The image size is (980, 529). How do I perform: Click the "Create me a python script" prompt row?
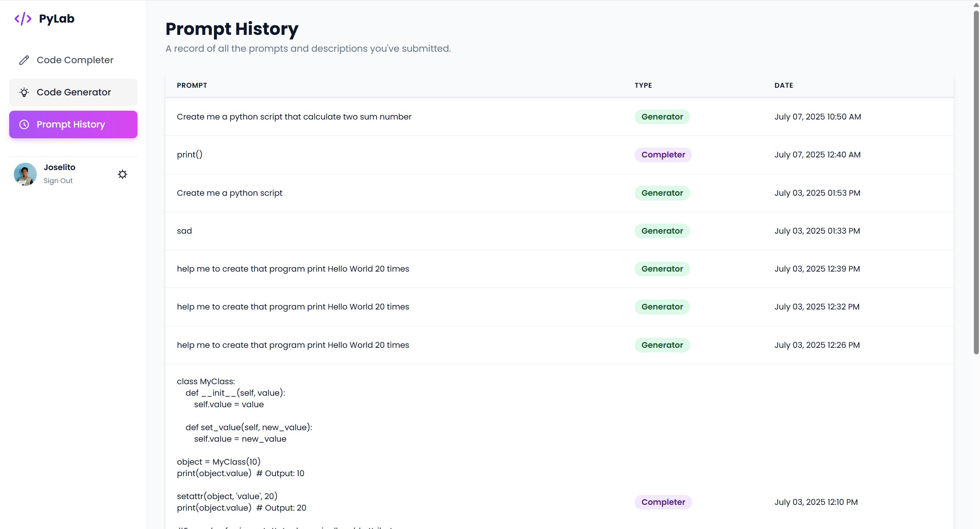tap(229, 193)
